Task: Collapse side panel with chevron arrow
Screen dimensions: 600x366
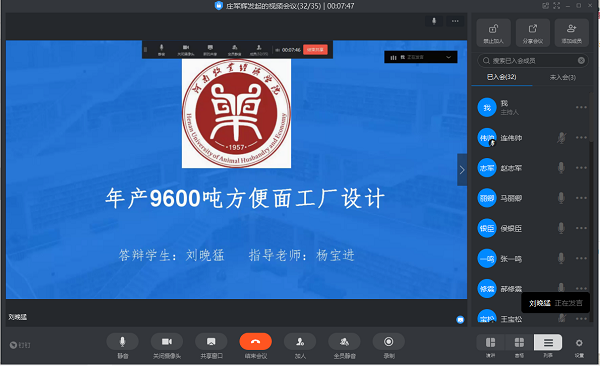Action: click(462, 170)
